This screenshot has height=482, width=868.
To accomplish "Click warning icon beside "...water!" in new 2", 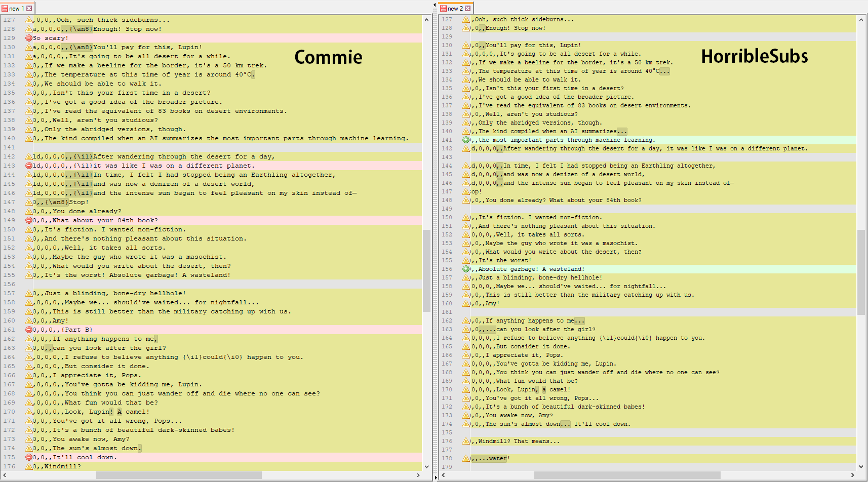I will (466, 458).
